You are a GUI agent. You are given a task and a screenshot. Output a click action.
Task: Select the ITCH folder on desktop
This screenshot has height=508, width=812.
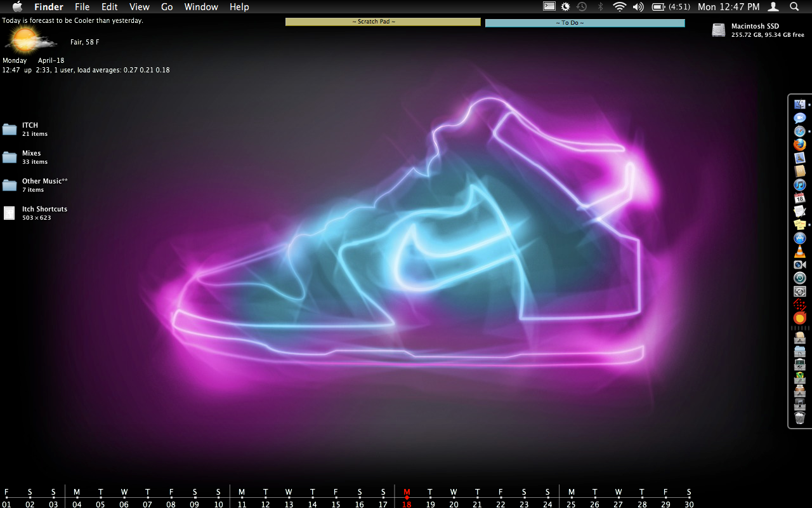(x=10, y=129)
